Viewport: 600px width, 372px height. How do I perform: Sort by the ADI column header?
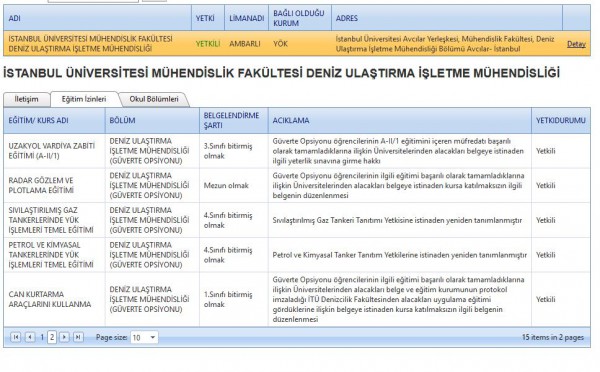97,18
